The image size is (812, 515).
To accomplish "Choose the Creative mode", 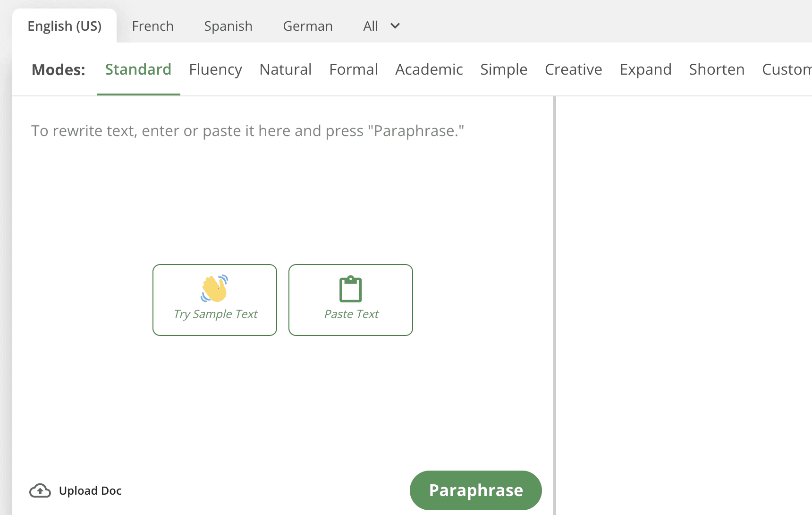I will point(574,69).
